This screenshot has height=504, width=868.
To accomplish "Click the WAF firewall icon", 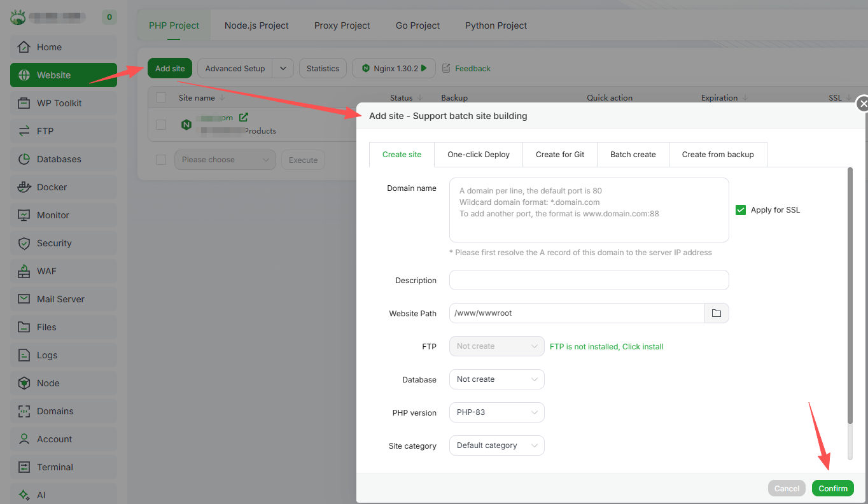I will [x=24, y=271].
